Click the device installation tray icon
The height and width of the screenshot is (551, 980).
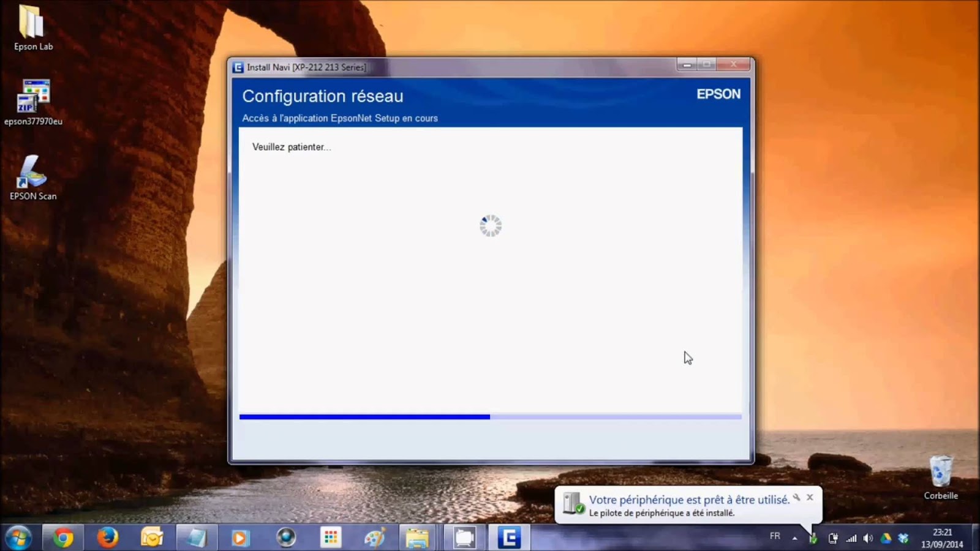(x=813, y=539)
